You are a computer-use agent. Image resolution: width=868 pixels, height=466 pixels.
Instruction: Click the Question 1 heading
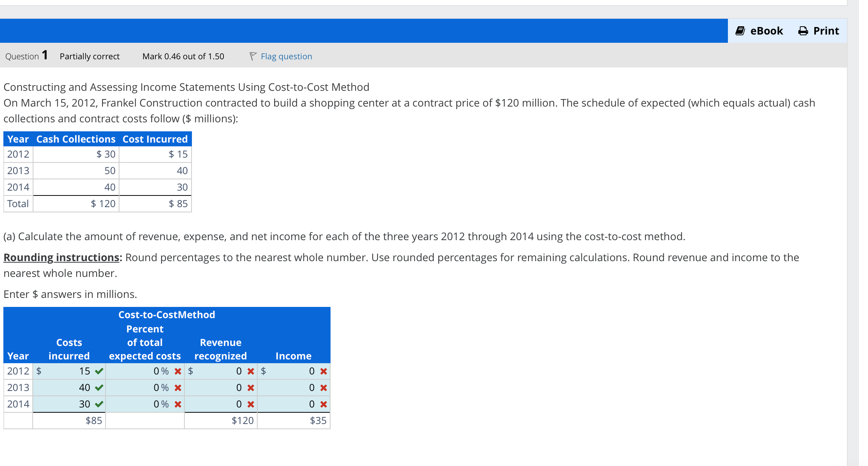26,56
